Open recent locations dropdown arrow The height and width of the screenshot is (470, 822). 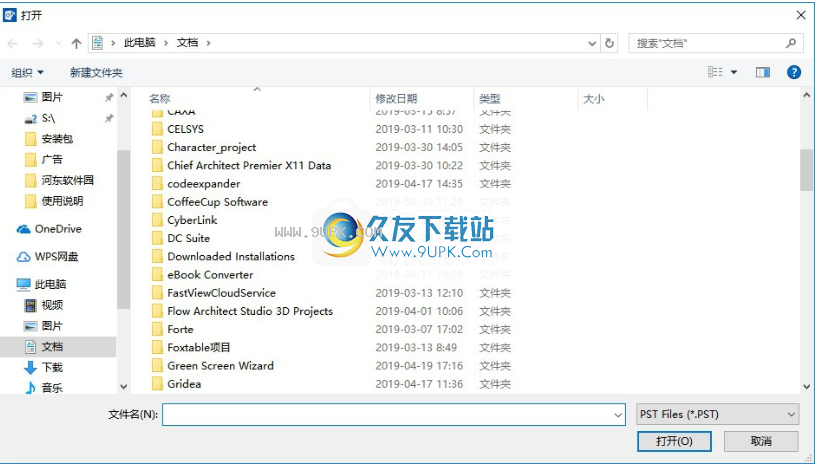pos(58,43)
